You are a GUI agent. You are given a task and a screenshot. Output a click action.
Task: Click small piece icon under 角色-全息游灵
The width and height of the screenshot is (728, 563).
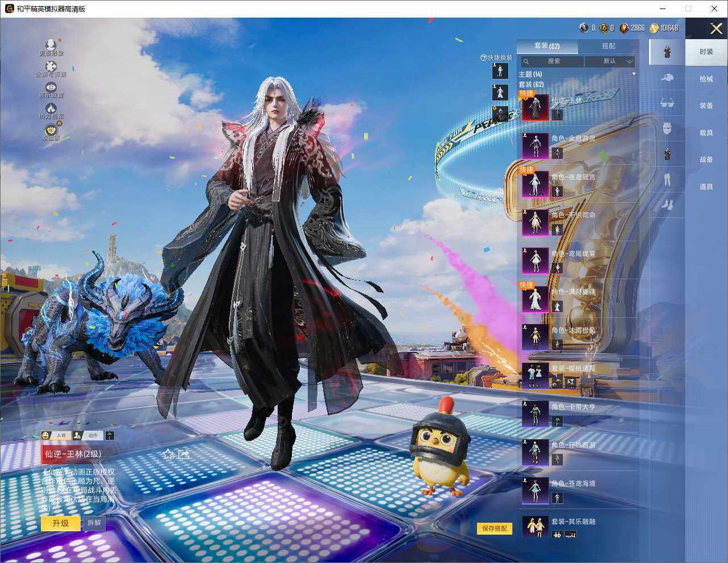pyautogui.click(x=557, y=153)
